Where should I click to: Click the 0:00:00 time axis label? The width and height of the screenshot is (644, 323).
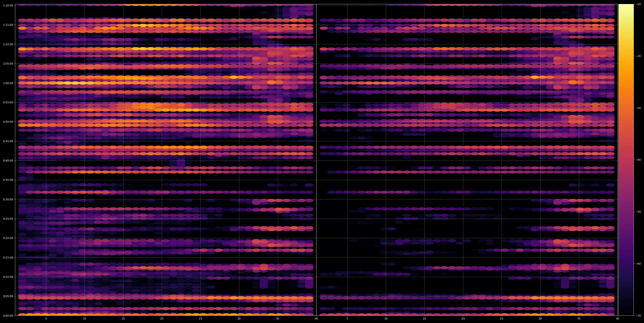click(8, 315)
